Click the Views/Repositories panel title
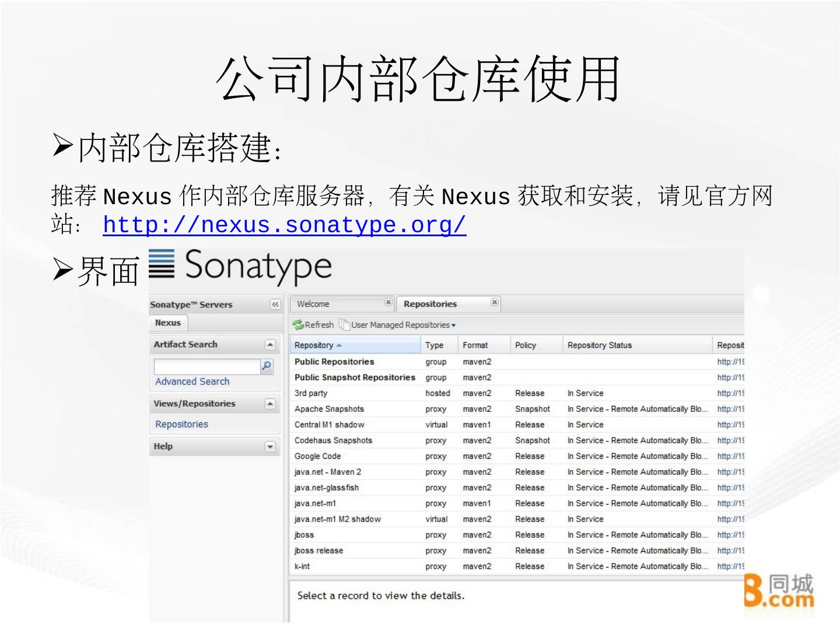This screenshot has width=840, height=630. [194, 404]
